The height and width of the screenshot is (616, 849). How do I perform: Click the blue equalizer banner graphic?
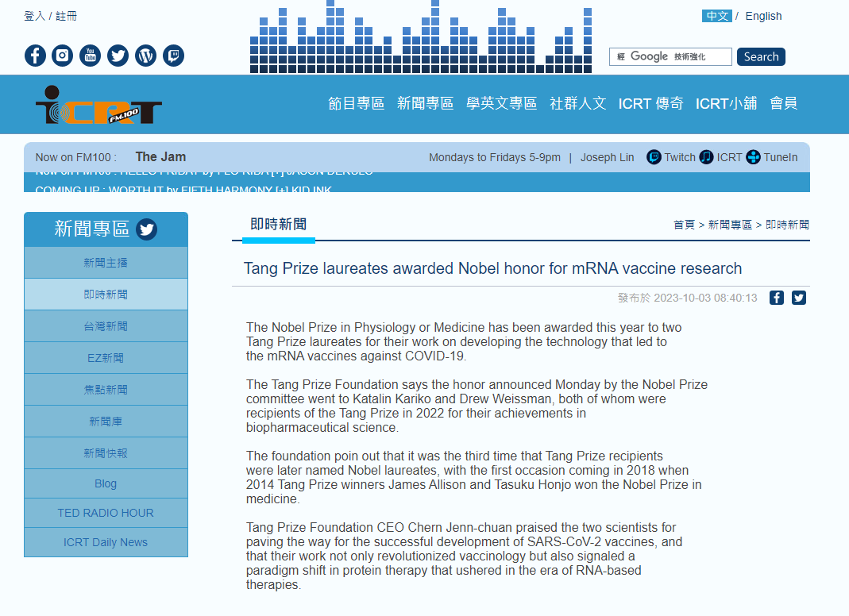pyautogui.click(x=421, y=37)
